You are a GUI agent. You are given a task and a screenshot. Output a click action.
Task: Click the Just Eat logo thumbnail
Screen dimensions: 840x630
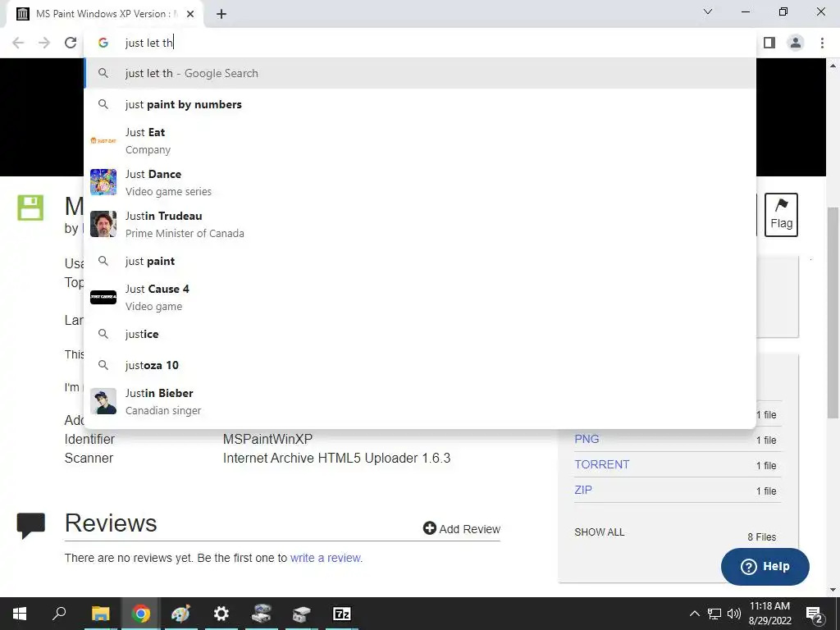[103, 140]
